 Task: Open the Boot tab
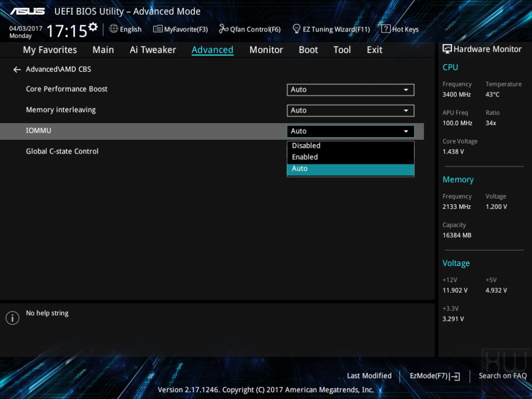[308, 50]
